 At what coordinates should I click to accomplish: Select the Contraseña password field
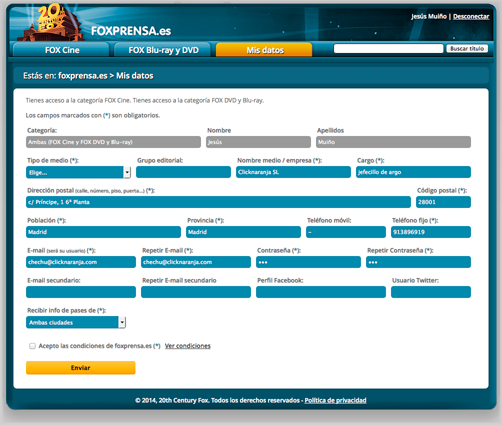[308, 262]
